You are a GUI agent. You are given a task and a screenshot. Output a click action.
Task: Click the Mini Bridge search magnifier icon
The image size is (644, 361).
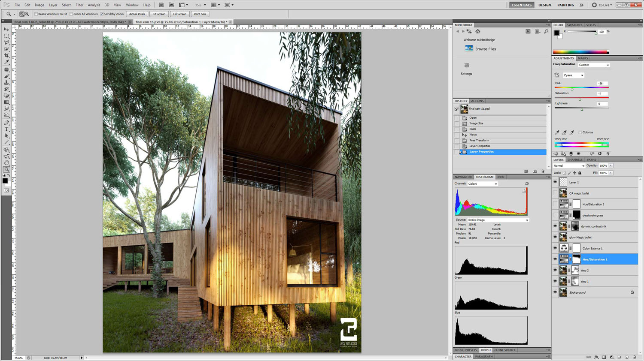(x=546, y=31)
